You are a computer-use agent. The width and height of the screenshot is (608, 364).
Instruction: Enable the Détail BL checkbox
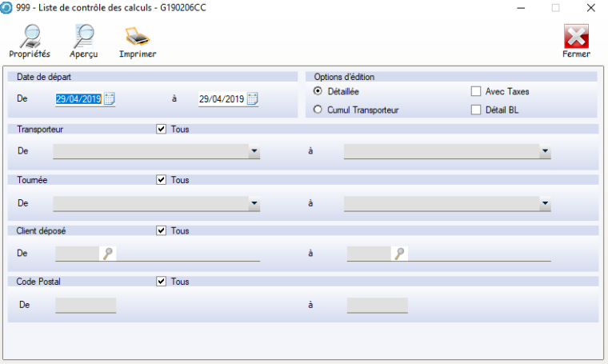click(x=476, y=110)
